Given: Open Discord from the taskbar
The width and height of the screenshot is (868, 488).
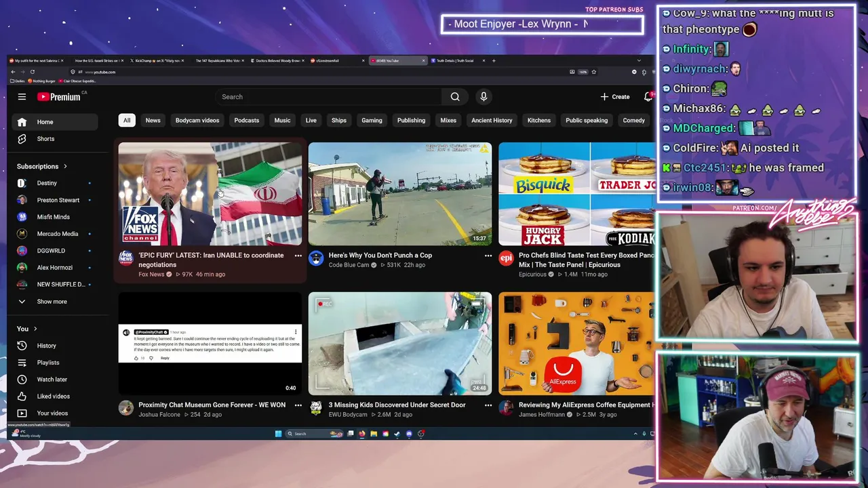Looking at the screenshot, I should [409, 434].
